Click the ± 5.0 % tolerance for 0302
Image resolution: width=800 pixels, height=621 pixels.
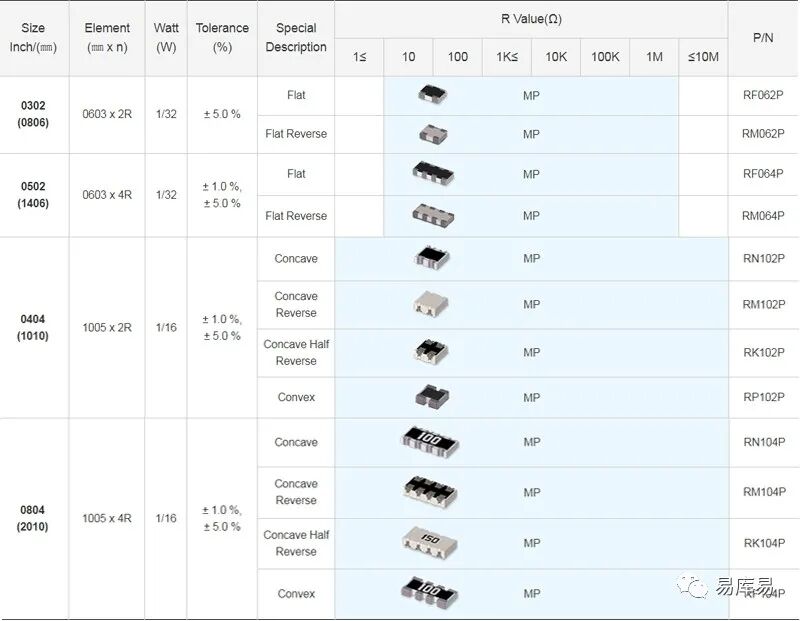click(222, 114)
